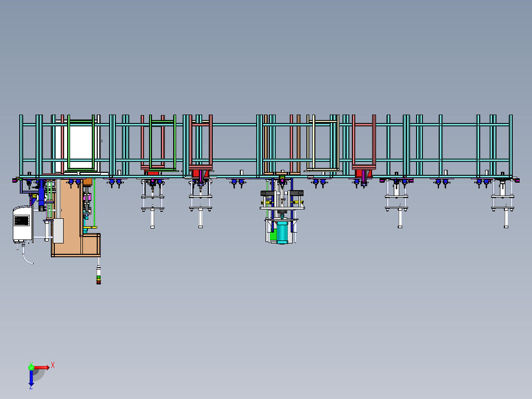Select the gray box mounted on the tan cabinet

click(58, 231)
